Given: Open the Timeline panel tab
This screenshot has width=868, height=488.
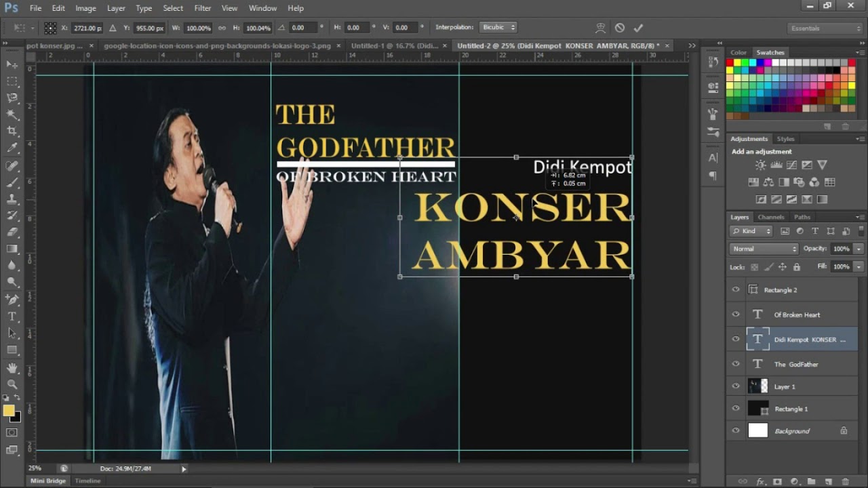Looking at the screenshot, I should [x=87, y=481].
